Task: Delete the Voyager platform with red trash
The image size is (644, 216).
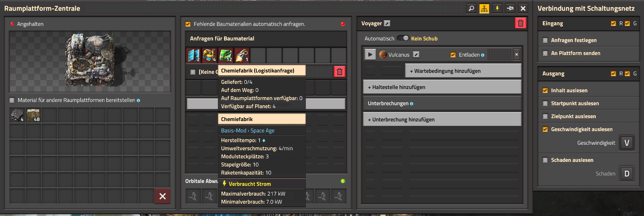Action: [521, 23]
